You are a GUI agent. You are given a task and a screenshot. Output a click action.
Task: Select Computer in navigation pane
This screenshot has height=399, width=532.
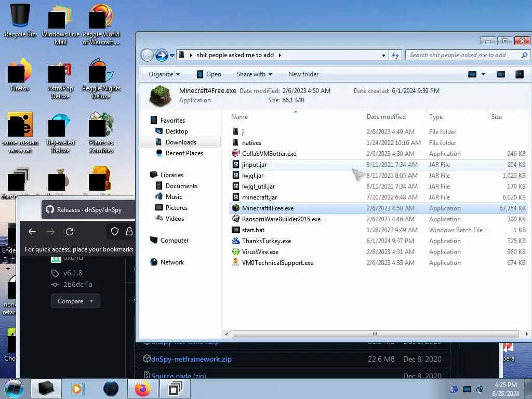tap(175, 240)
